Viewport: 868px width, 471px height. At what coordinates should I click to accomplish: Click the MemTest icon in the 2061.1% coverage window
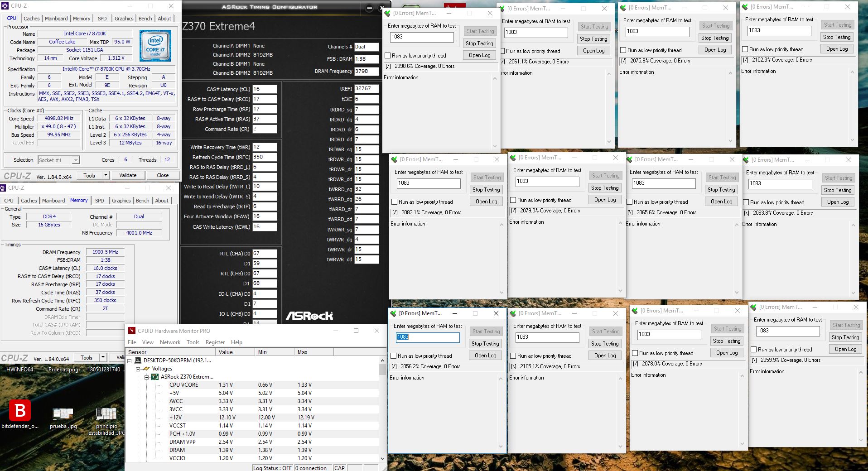pyautogui.click(x=502, y=9)
